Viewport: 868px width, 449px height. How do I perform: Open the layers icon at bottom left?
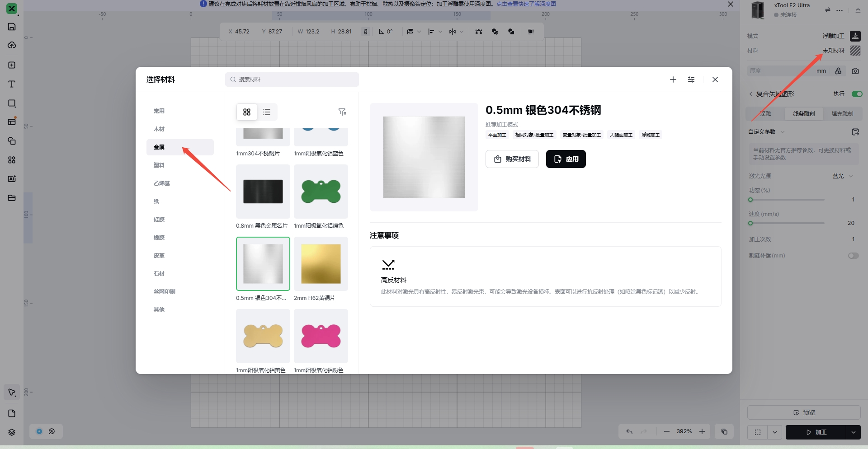[x=12, y=432]
